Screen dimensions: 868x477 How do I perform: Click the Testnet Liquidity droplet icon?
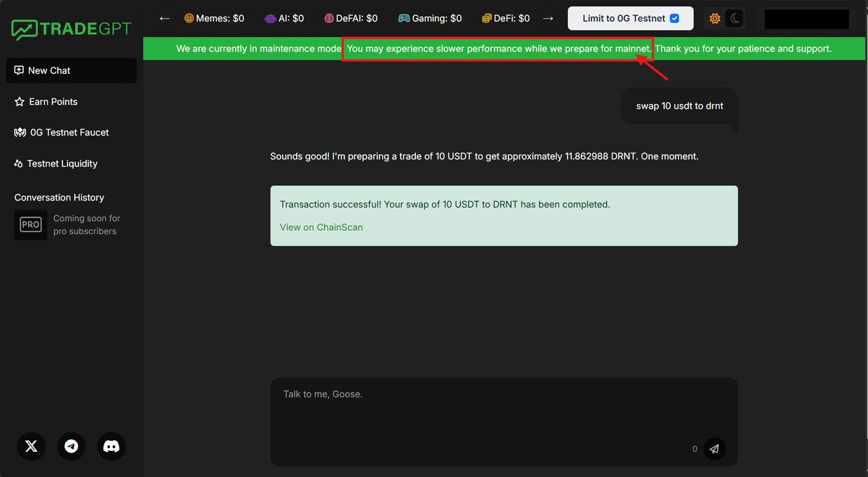pyautogui.click(x=19, y=164)
